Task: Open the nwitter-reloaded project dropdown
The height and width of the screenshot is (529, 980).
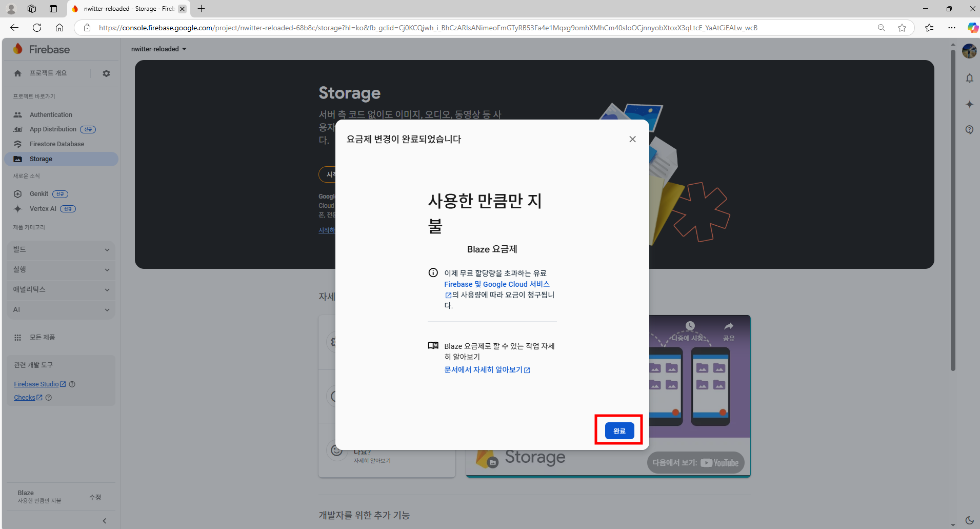Action: pos(158,49)
